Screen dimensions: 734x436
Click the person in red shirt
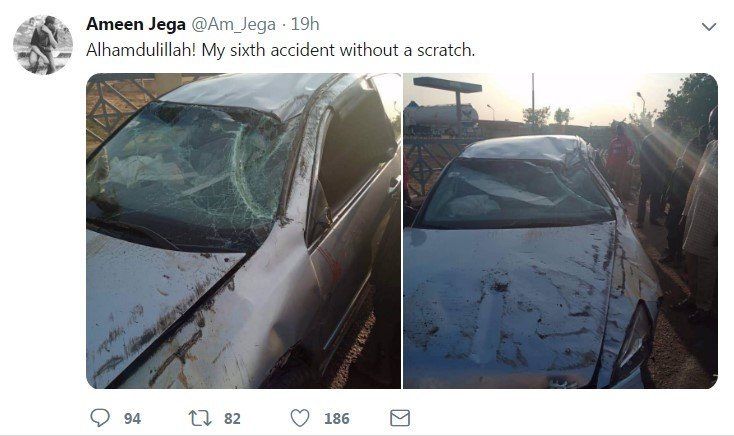[x=620, y=159]
